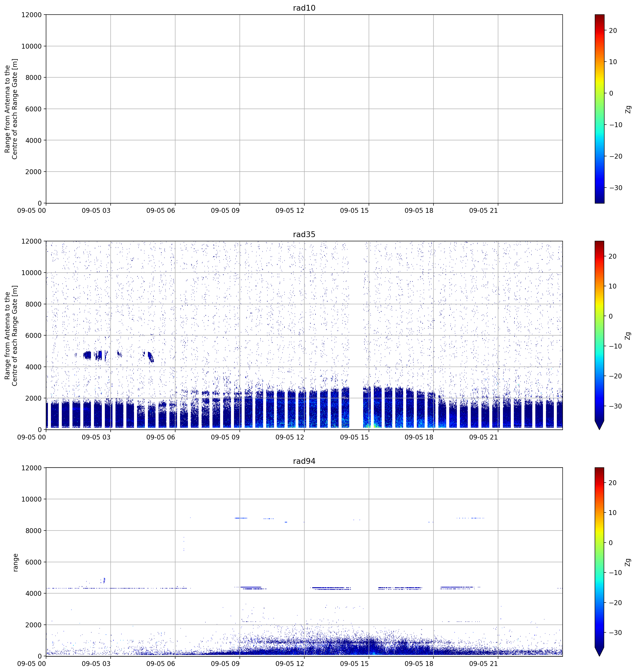Viewport: 636px width, 672px height.
Task: Click the rad10 y tick '12000'
Action: point(31,15)
